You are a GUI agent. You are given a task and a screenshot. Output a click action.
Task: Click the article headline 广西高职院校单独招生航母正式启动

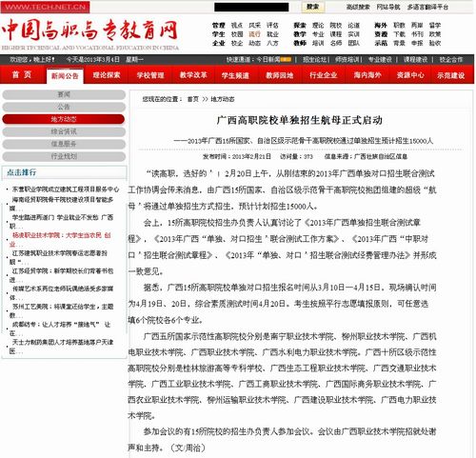click(x=300, y=120)
